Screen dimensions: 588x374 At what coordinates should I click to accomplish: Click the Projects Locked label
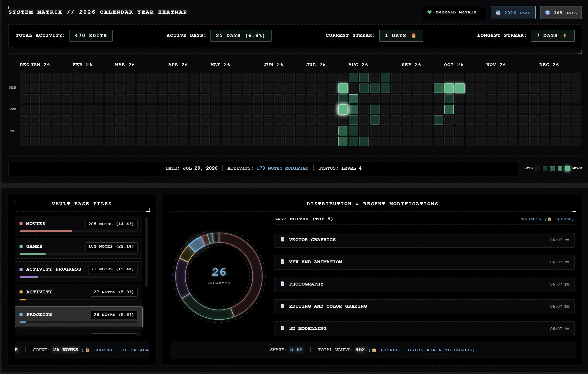[x=547, y=219]
